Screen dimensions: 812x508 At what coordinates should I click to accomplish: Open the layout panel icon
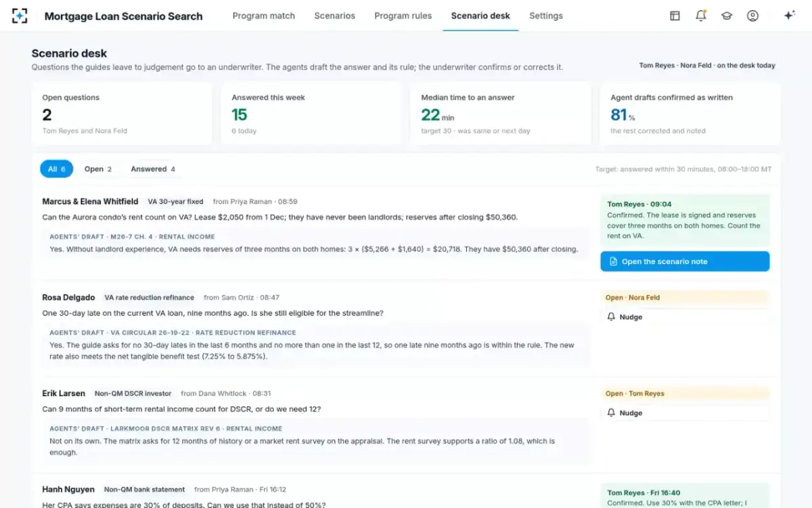click(675, 16)
